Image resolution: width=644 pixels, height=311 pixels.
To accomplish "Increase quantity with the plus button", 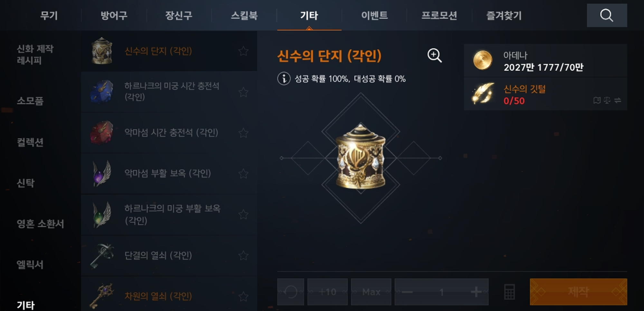I will (x=476, y=292).
